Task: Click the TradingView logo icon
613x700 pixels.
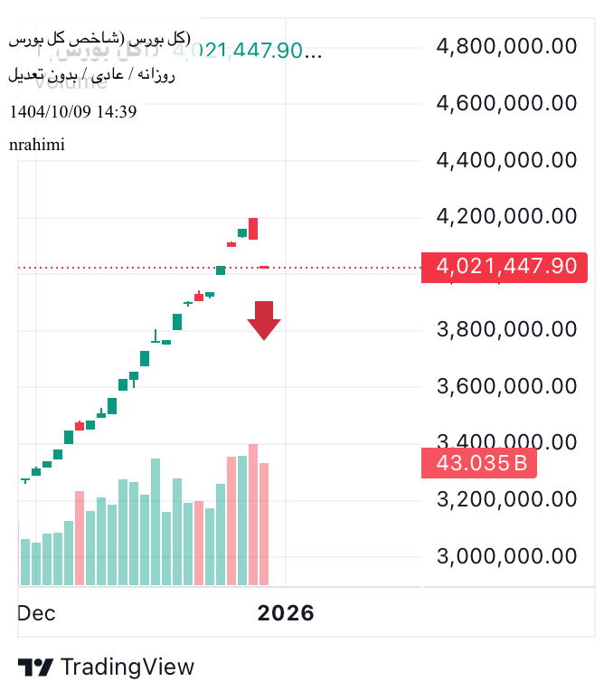Action: point(36,667)
